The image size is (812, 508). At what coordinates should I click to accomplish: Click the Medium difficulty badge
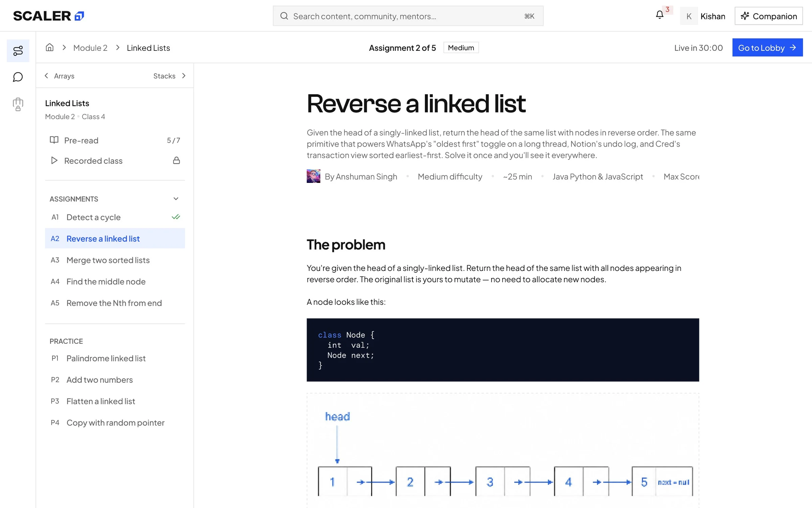(x=461, y=48)
